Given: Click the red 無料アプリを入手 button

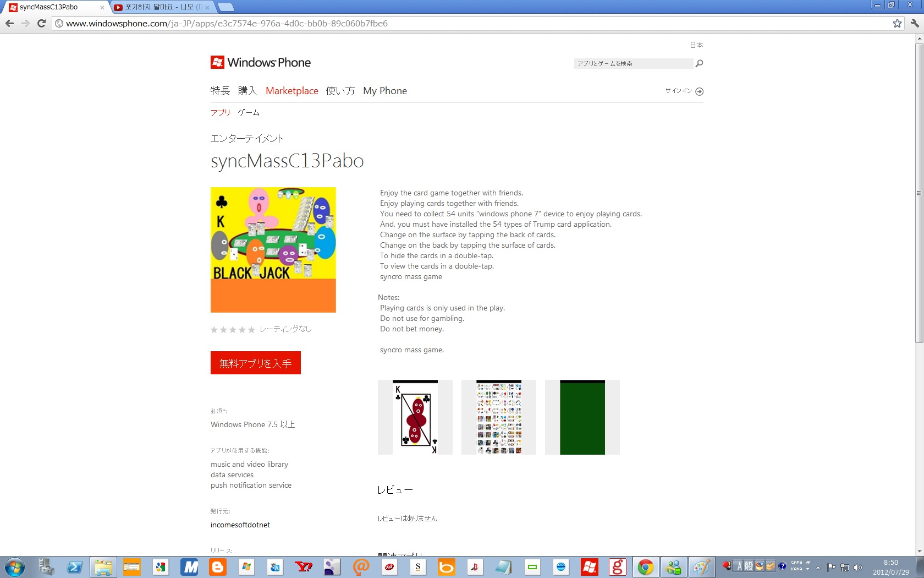Looking at the screenshot, I should click(256, 363).
